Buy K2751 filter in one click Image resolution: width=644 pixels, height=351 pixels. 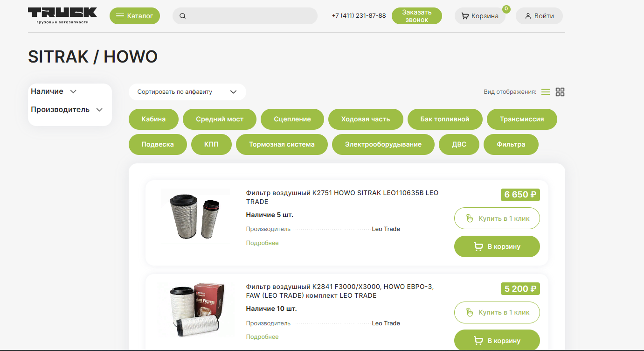coord(497,218)
